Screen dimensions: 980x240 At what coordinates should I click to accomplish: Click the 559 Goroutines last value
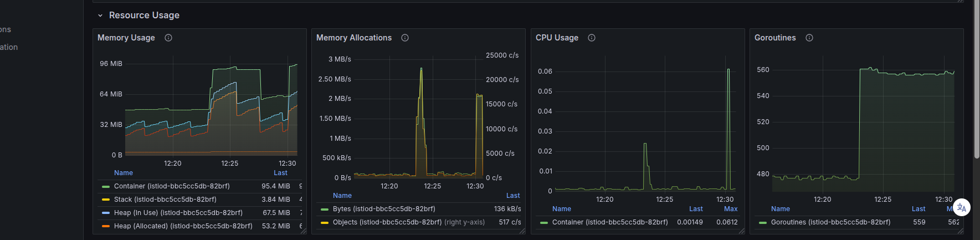[x=919, y=222]
